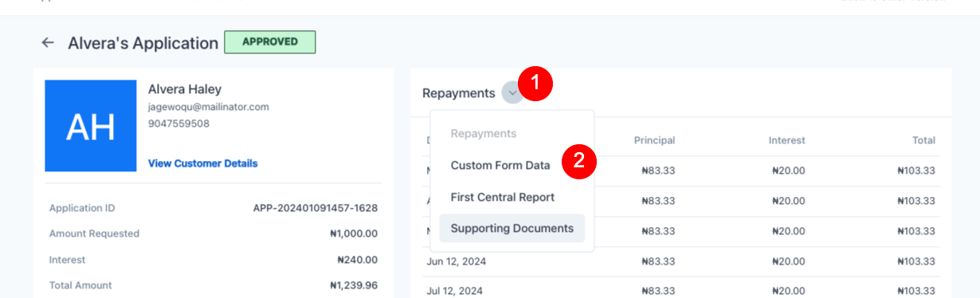Open the View Customer Details link
This screenshot has height=298, width=980.
tap(202, 163)
